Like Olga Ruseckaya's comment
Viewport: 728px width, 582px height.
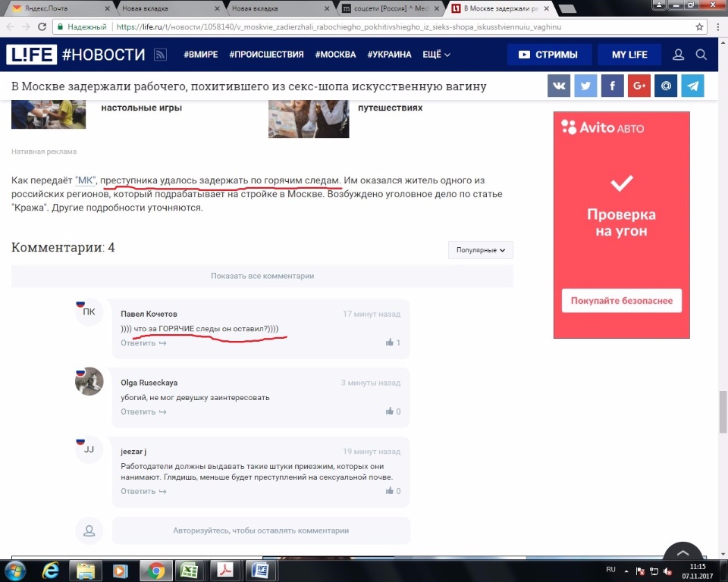pos(391,411)
